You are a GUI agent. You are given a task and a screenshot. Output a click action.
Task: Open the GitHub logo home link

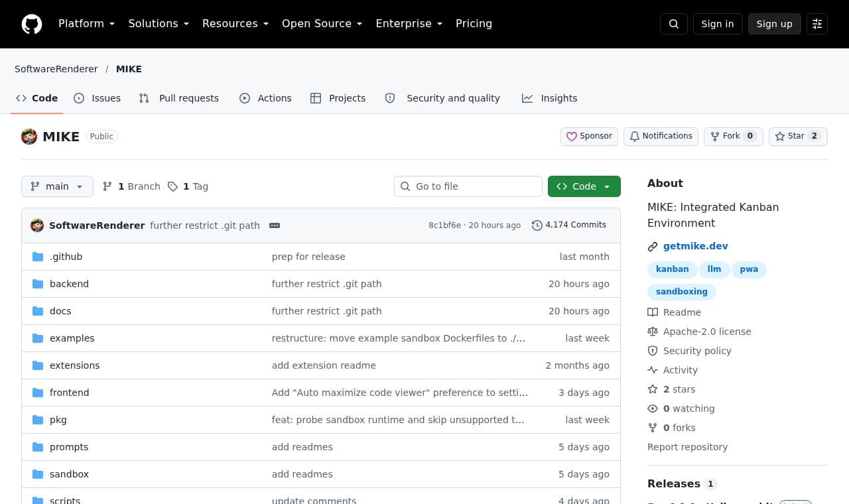pyautogui.click(x=32, y=24)
